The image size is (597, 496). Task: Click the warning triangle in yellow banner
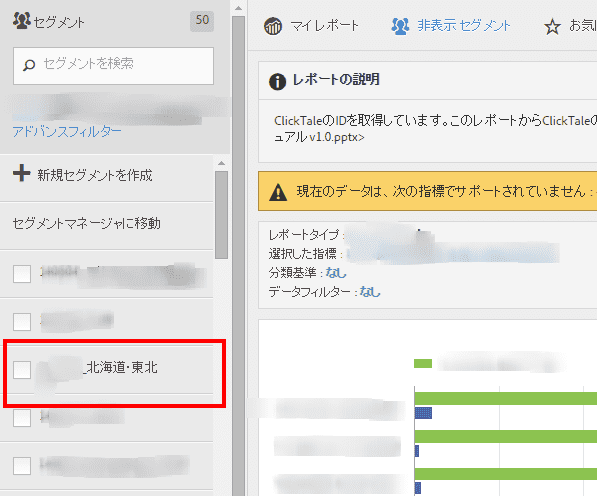(278, 192)
